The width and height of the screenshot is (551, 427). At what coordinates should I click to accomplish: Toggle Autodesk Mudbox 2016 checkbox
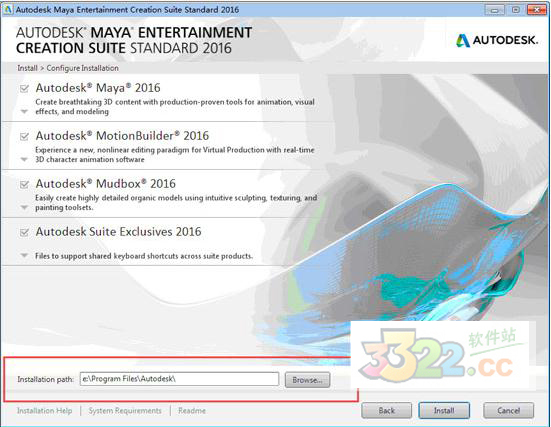[24, 184]
